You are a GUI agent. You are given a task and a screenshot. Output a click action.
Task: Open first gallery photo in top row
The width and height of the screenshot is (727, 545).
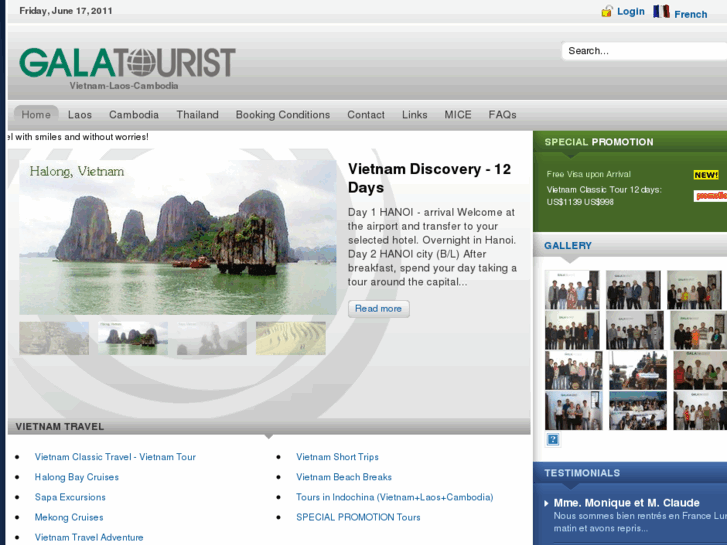pos(572,290)
